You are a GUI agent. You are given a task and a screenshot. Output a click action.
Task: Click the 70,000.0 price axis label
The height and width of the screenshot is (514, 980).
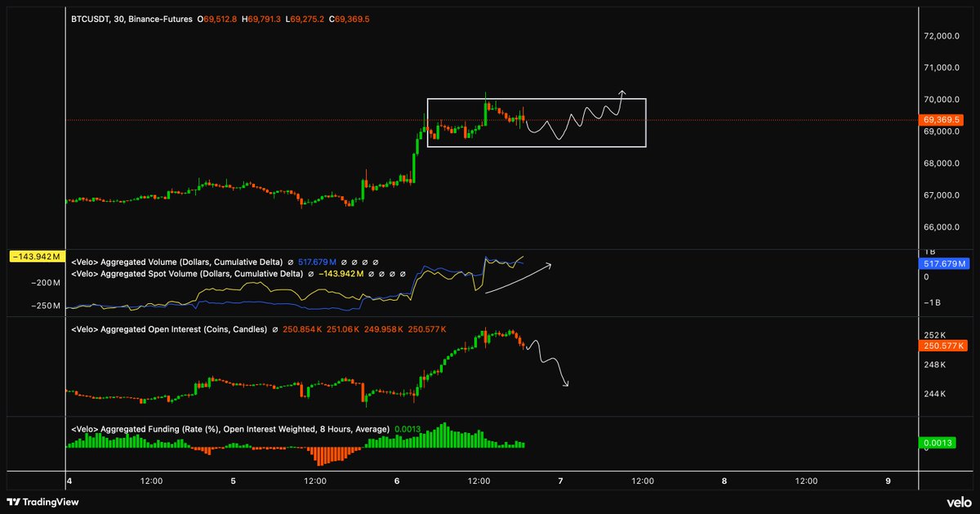click(941, 100)
